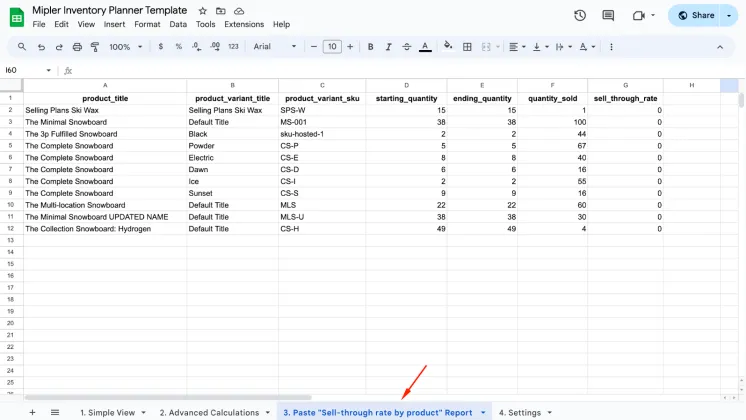Open the cell borders menu
The width and height of the screenshot is (746, 420).
[467, 47]
